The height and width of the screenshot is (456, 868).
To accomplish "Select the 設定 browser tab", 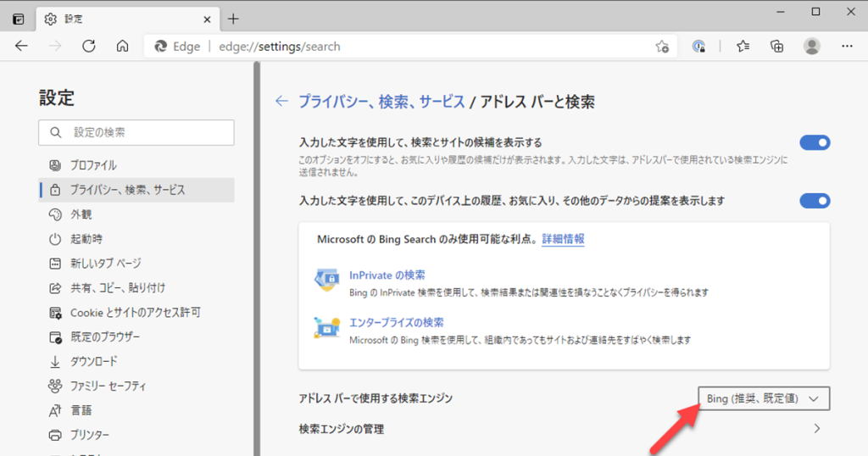I will [x=127, y=19].
